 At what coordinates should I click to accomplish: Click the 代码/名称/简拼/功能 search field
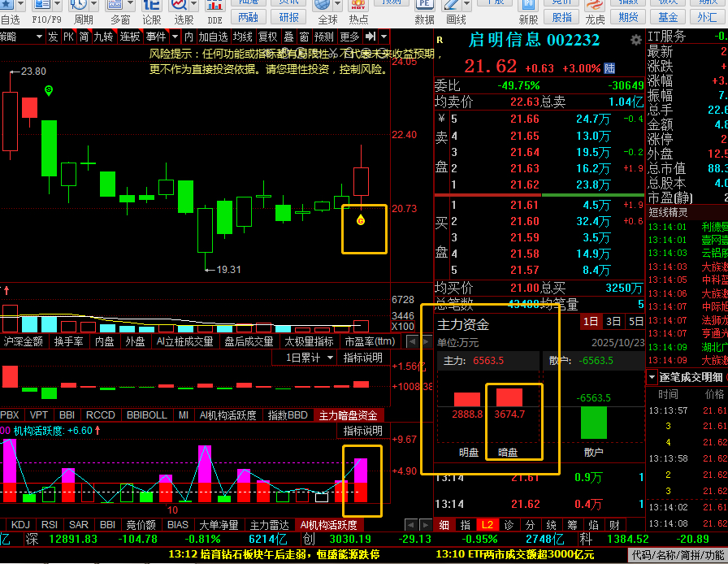(678, 555)
